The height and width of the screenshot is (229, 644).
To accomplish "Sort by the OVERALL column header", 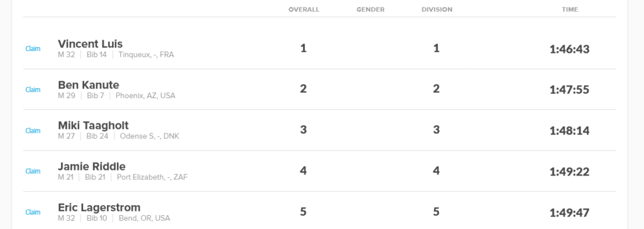I will 304,9.
